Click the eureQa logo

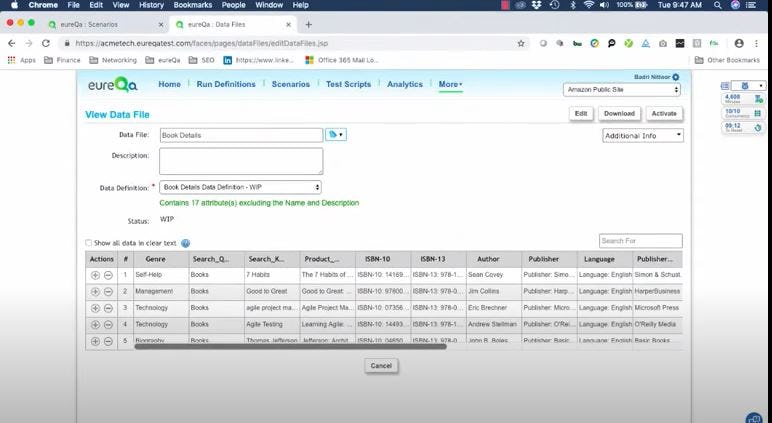[x=113, y=85]
